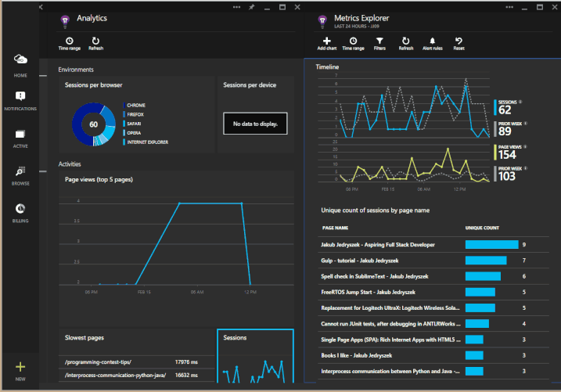Click Add chart in Metrics Explorer

326,42
